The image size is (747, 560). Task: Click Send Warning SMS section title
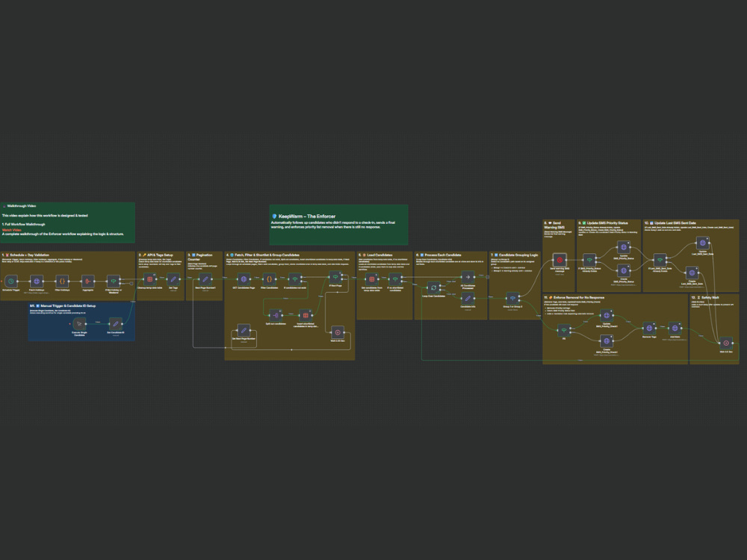tap(555, 225)
